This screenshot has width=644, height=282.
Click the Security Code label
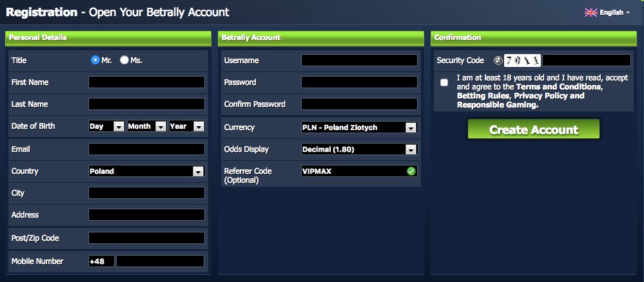[460, 61]
